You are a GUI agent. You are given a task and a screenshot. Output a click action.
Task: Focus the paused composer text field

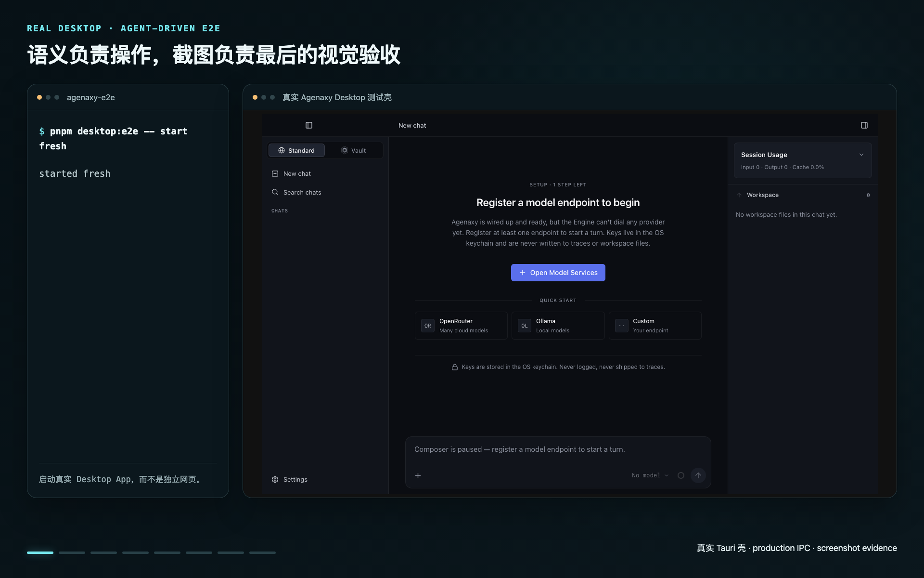(x=558, y=449)
